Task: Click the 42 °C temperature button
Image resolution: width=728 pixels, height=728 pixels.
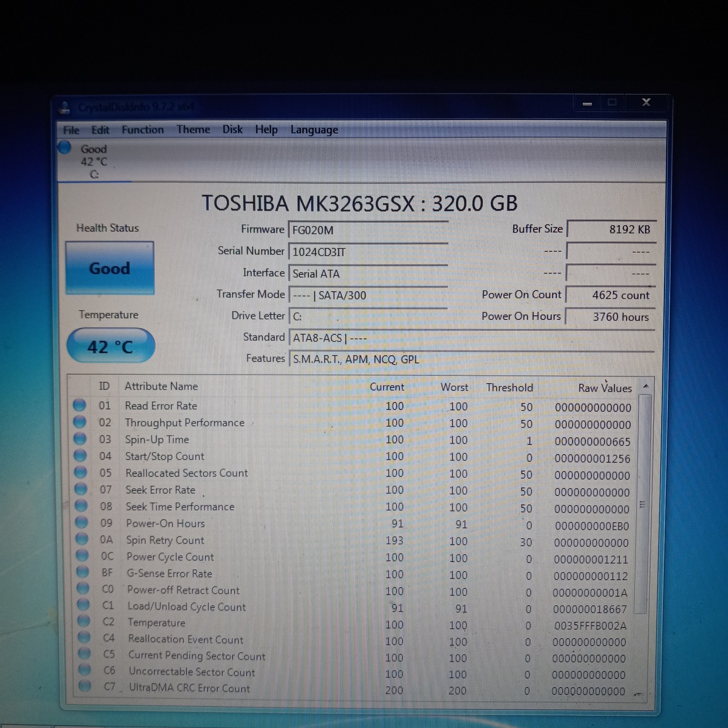Action: coord(111,346)
